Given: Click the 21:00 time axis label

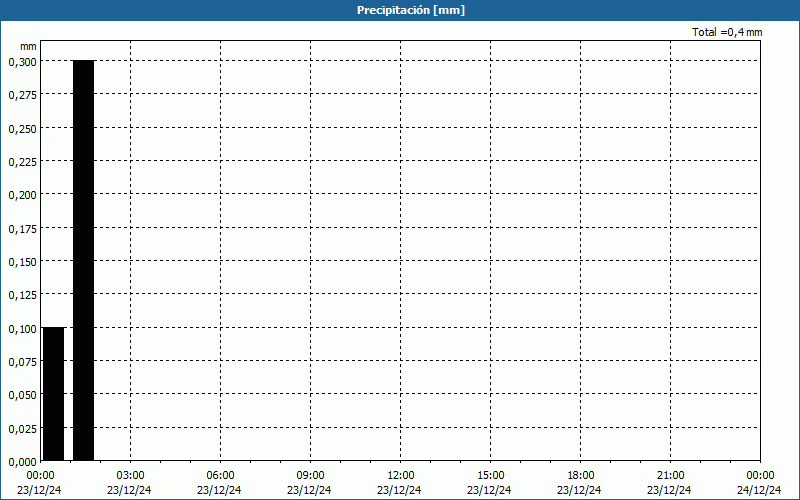Looking at the screenshot, I should 671,475.
